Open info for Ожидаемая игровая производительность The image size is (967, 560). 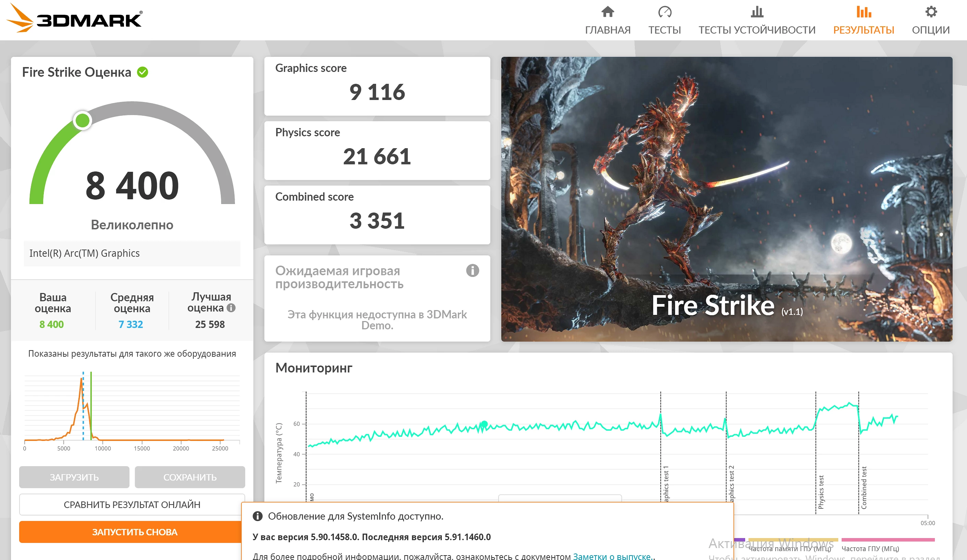(473, 270)
